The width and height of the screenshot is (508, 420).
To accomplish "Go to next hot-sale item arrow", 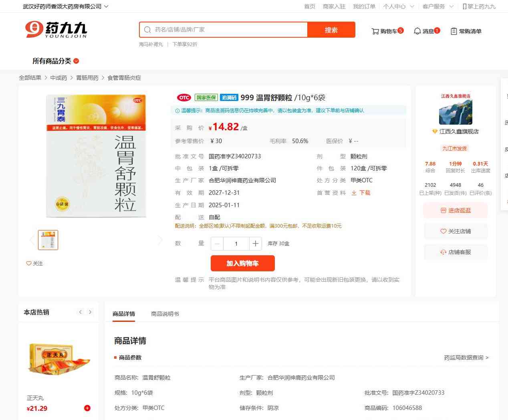I will (90, 312).
